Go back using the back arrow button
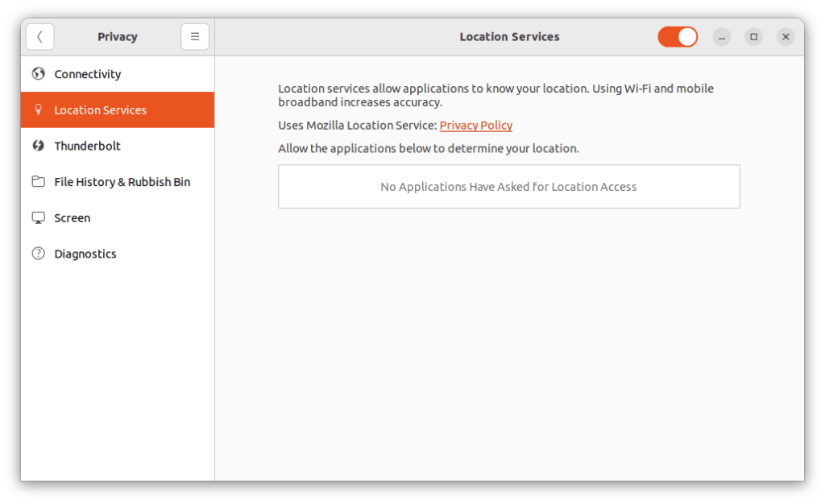The width and height of the screenshot is (825, 504). pyautogui.click(x=40, y=37)
